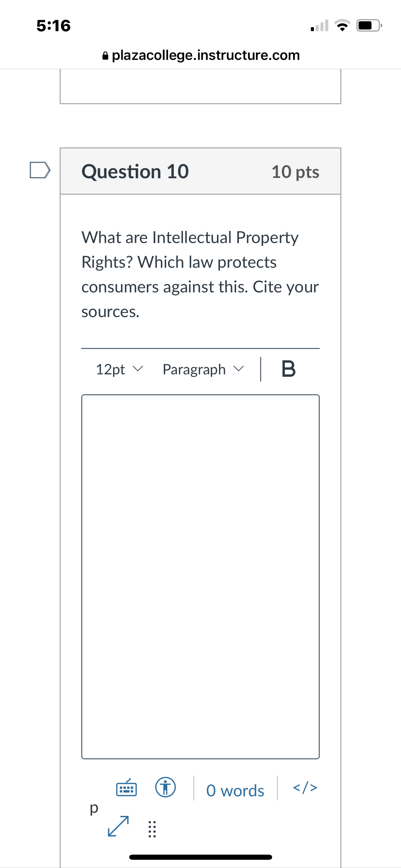The image size is (401, 868).
Task: Click inside the answer text area
Action: [200, 576]
